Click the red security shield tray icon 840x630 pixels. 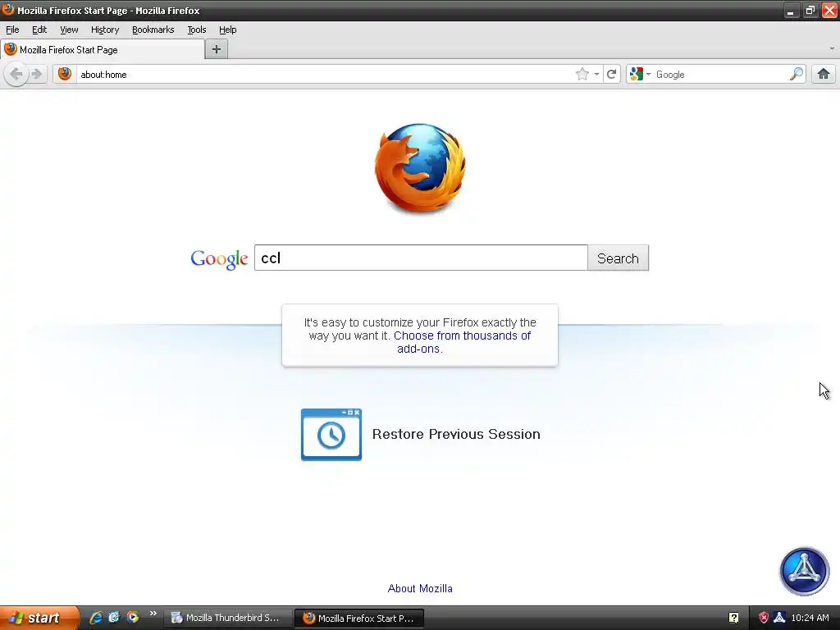click(x=764, y=618)
